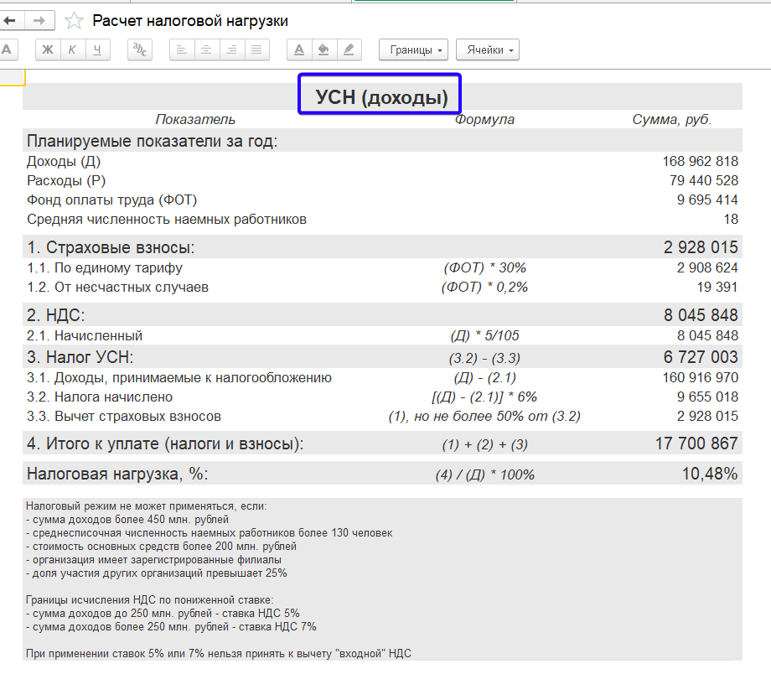The height and width of the screenshot is (700, 771).
Task: Toggle bold formatting (Ж)
Action: pos(48,49)
